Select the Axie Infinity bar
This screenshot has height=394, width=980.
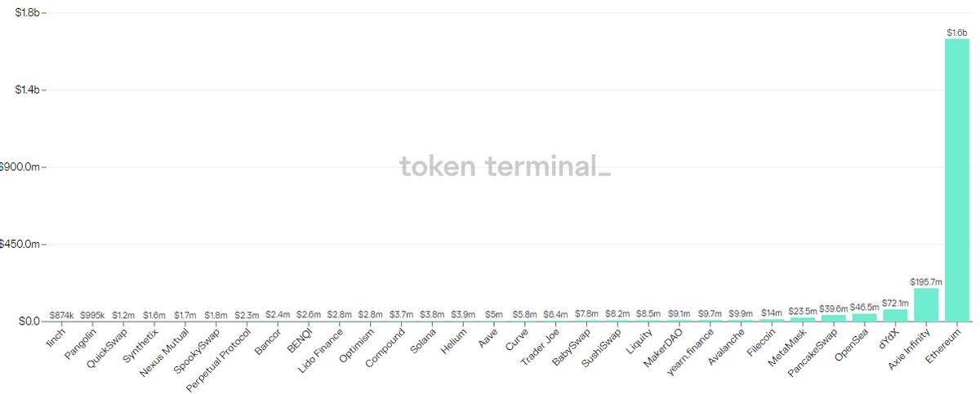(925, 304)
